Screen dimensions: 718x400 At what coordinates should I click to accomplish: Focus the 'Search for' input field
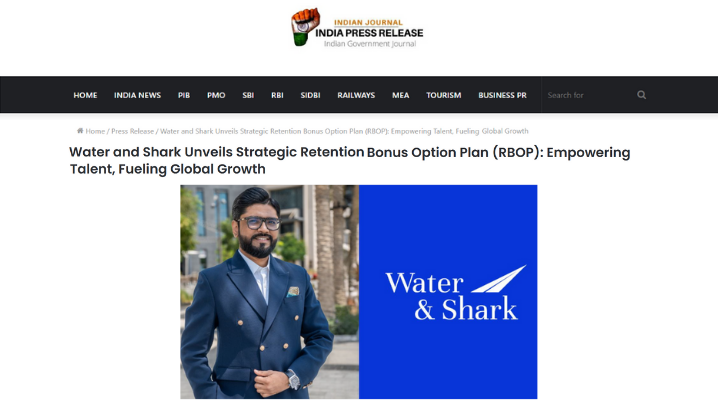588,95
